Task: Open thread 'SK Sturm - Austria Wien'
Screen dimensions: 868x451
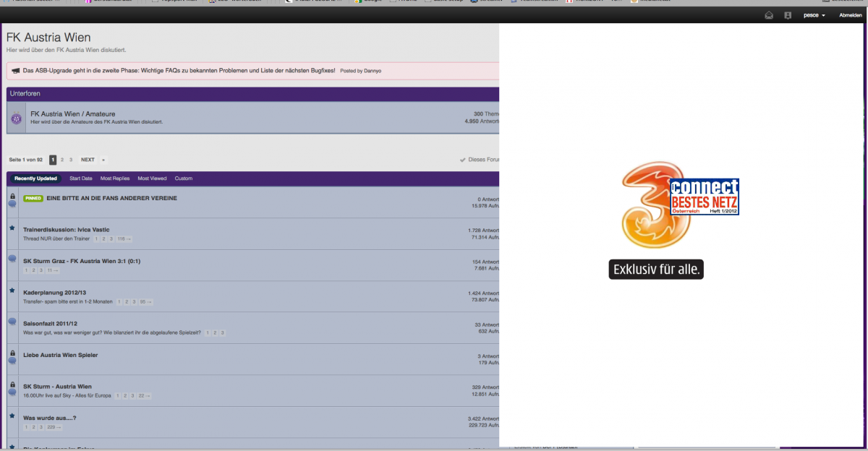Action: click(57, 387)
